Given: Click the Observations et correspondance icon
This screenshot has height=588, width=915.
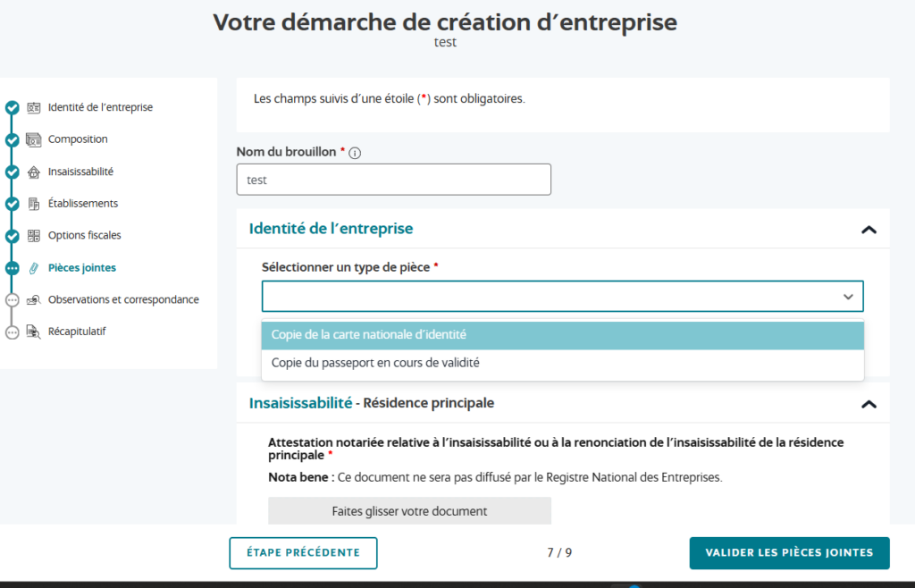Looking at the screenshot, I should pos(34,300).
